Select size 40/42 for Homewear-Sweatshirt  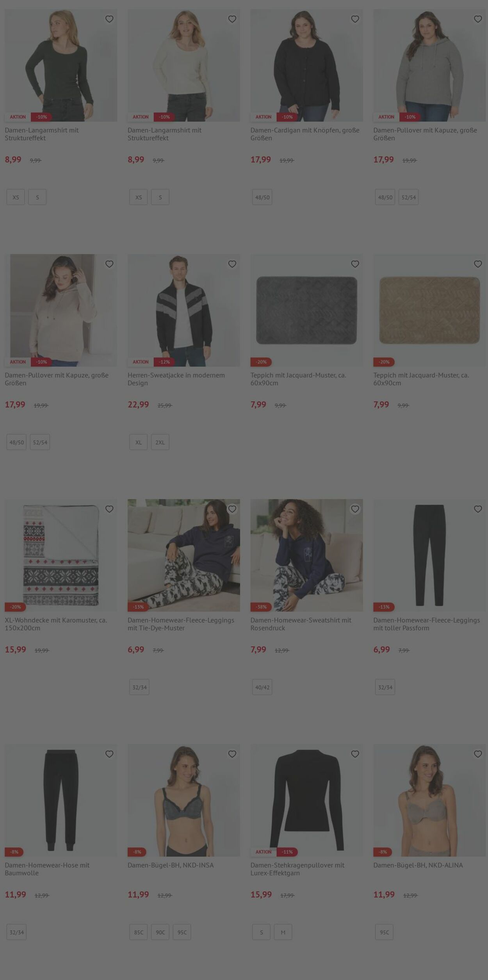click(x=262, y=687)
